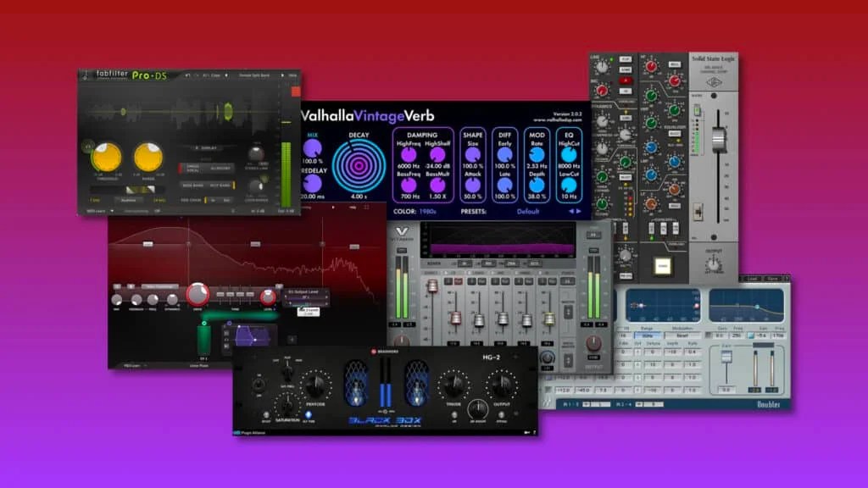
Task: Click the Plugin Alliance logo on HG-2
Action: tap(249, 432)
